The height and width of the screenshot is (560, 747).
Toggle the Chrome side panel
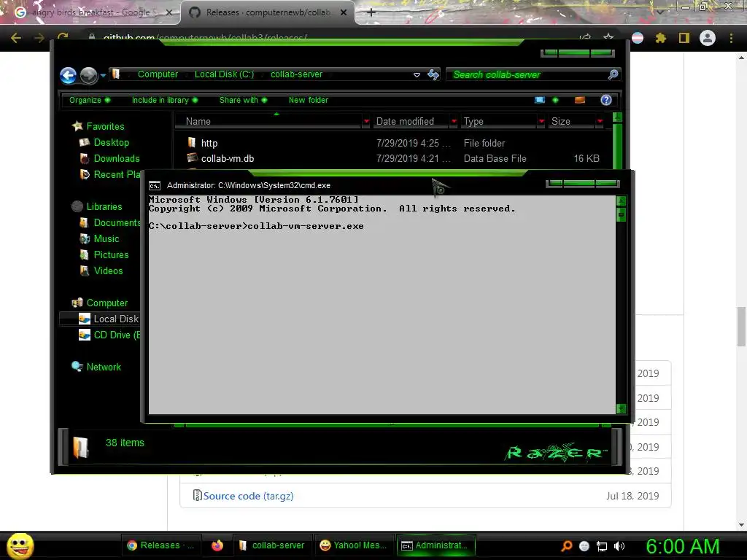pos(684,38)
